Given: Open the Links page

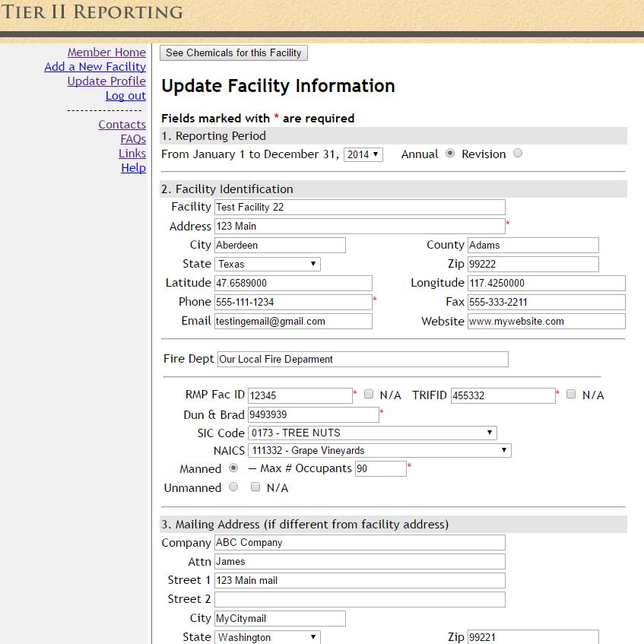Looking at the screenshot, I should click(132, 153).
